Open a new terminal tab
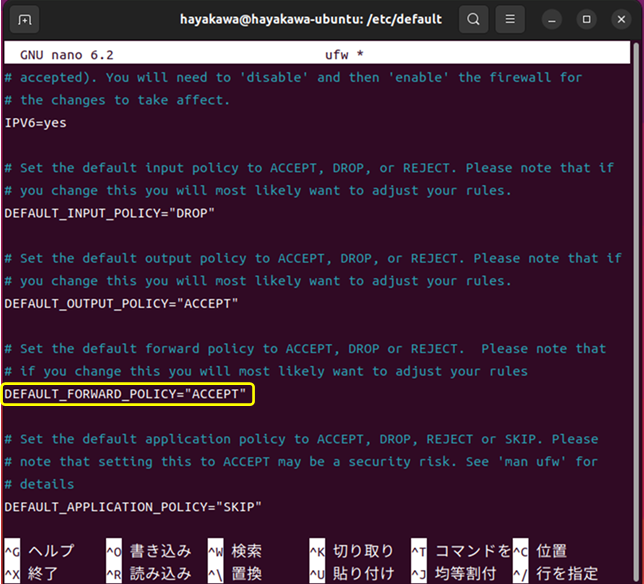644x584 pixels. [25, 19]
